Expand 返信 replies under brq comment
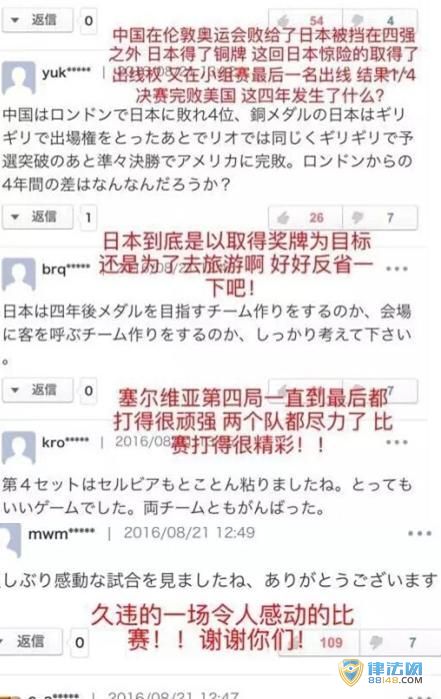 click(37, 390)
